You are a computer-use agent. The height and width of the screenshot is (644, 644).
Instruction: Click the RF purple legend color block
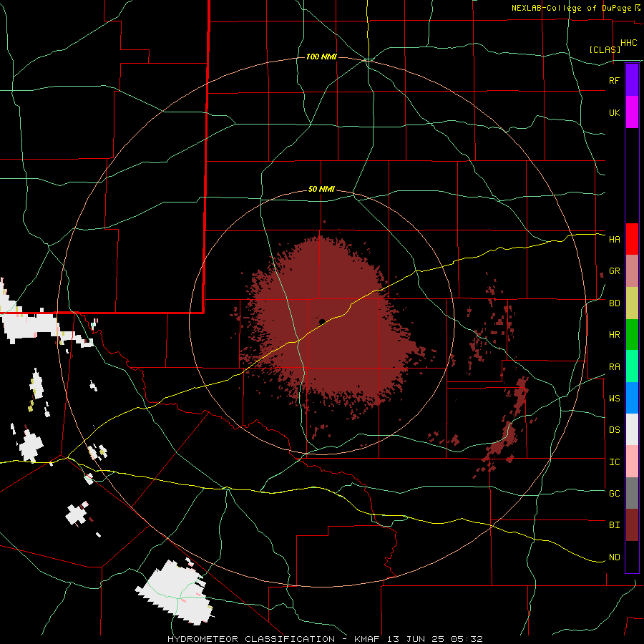click(632, 80)
